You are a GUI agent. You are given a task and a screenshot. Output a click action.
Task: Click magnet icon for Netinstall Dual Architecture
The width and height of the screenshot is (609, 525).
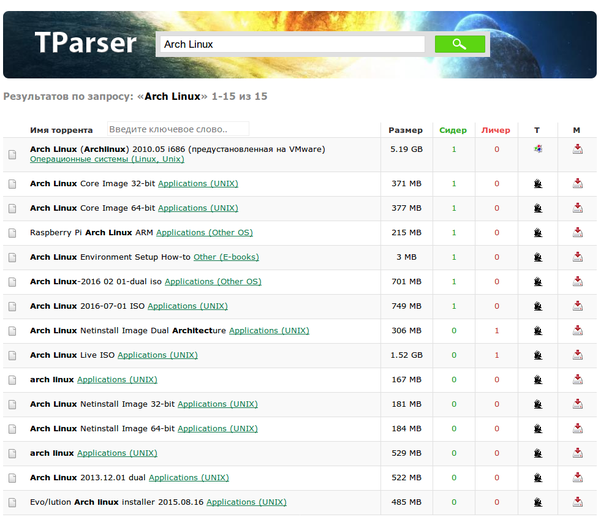tap(578, 330)
